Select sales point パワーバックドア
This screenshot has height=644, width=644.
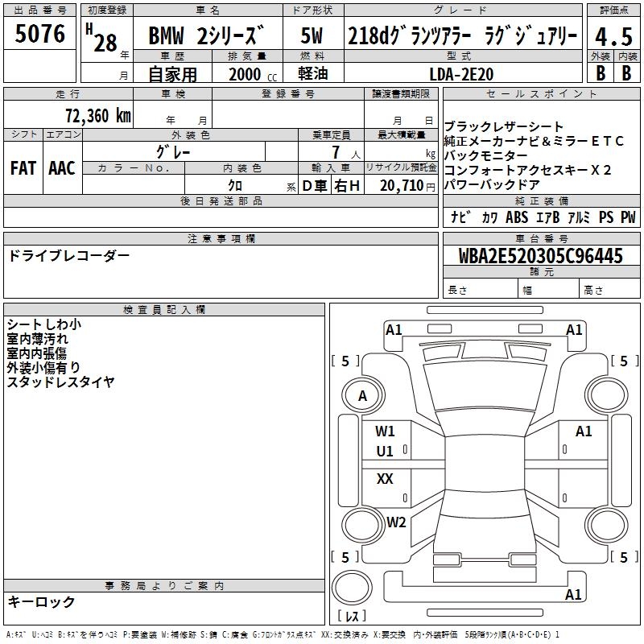(x=492, y=184)
